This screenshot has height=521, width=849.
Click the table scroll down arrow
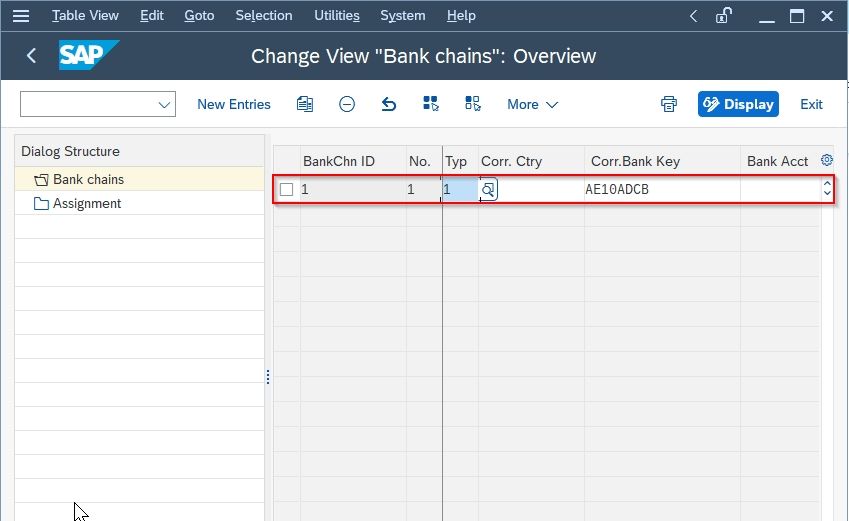tap(827, 193)
